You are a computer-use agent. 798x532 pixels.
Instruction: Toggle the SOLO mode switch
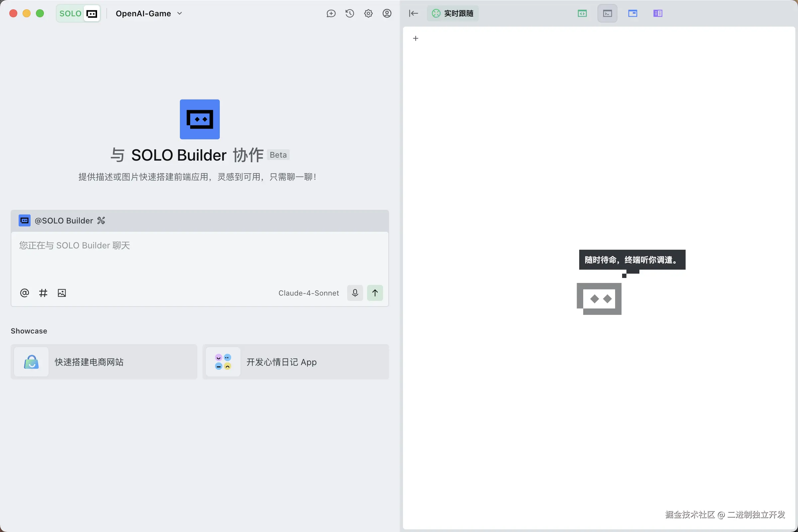(x=78, y=14)
